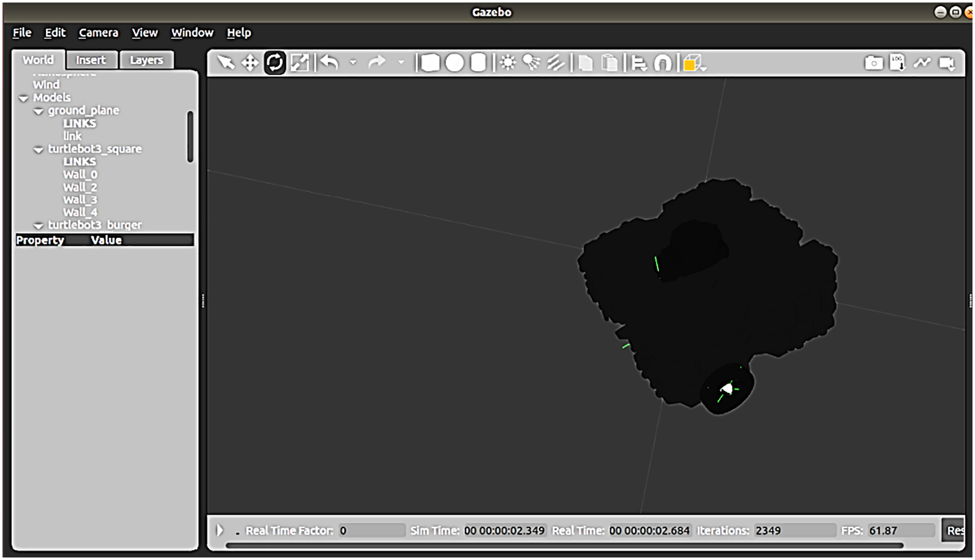Add a point light

click(x=508, y=63)
